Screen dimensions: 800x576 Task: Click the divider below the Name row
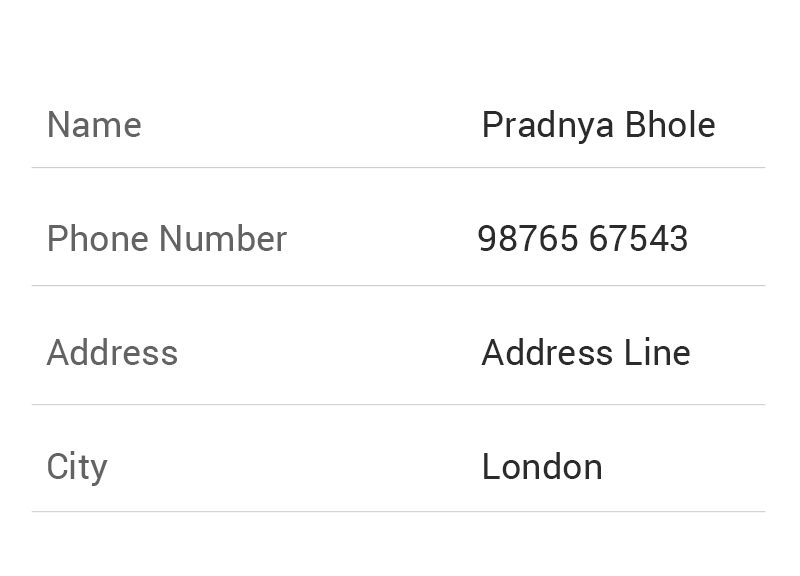coord(398,167)
